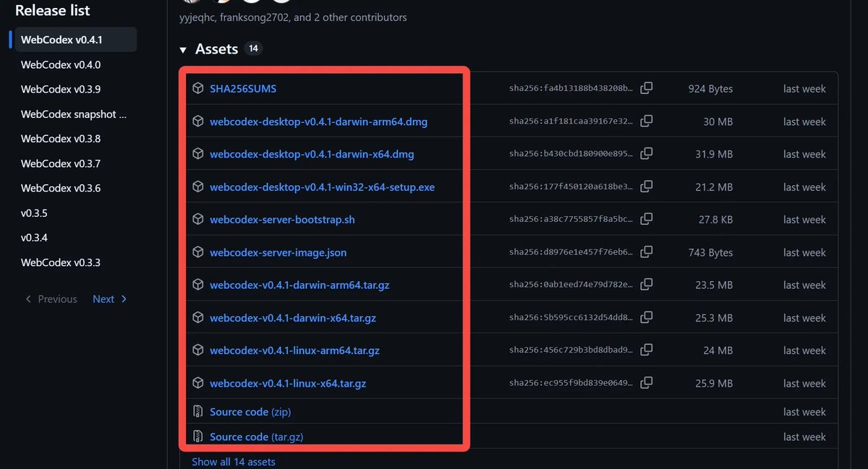
Task: Download webcodex-v0.4.1-linux-arm64.tar.gz
Action: (x=294, y=350)
